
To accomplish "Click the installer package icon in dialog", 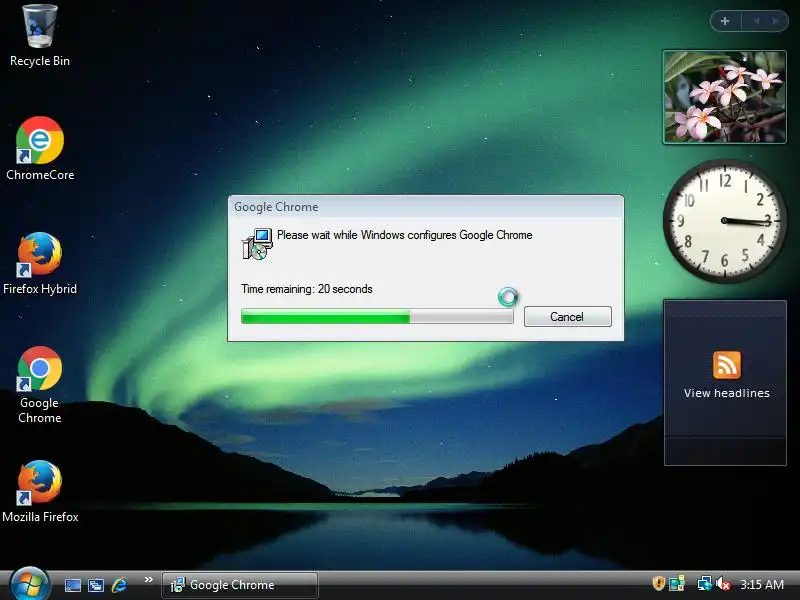I will (257, 244).
